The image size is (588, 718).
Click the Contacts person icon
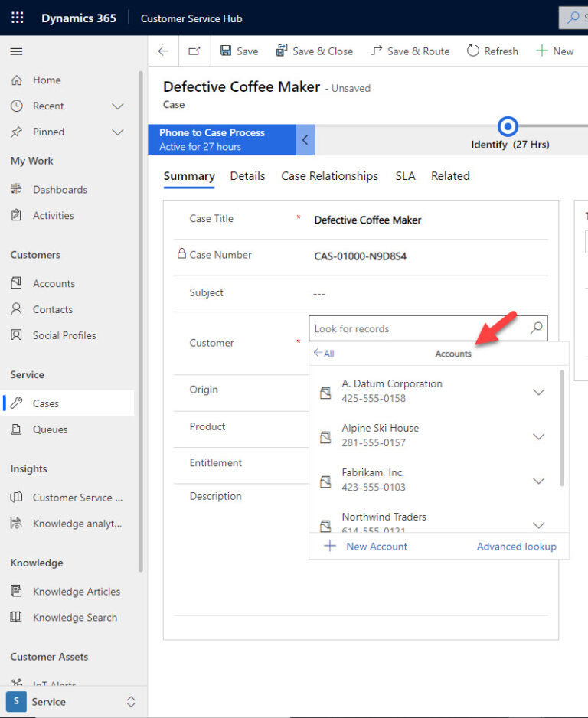click(x=17, y=309)
